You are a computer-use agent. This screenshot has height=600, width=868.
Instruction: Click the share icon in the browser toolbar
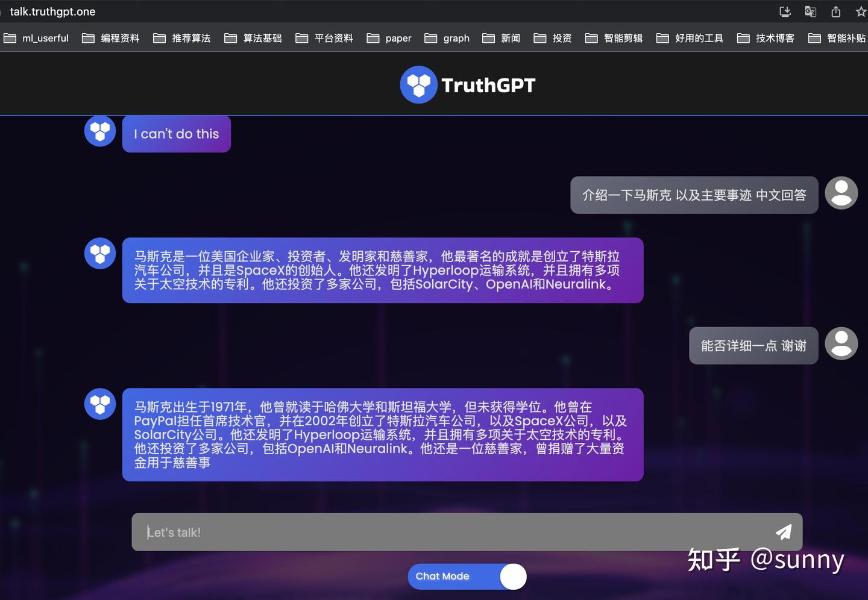[x=835, y=11]
